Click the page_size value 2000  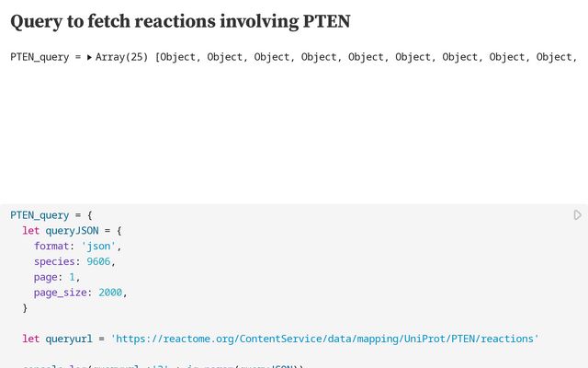[x=110, y=293]
